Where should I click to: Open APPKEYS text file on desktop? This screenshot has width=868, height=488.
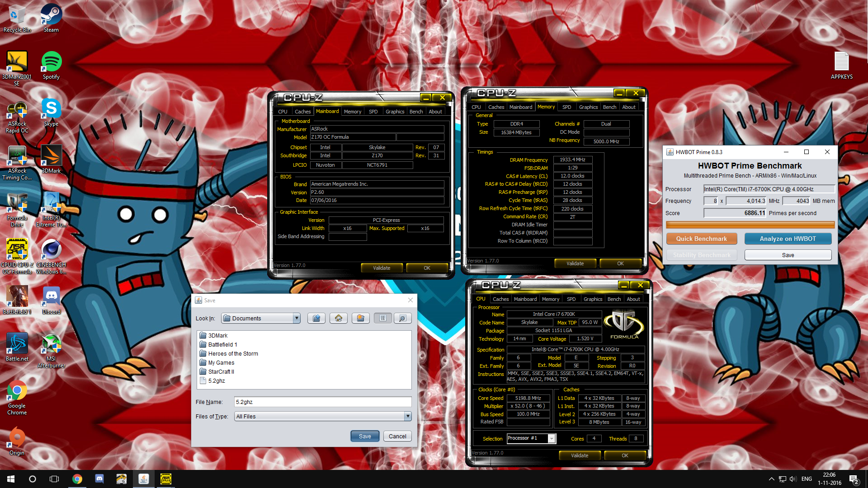pyautogui.click(x=841, y=65)
